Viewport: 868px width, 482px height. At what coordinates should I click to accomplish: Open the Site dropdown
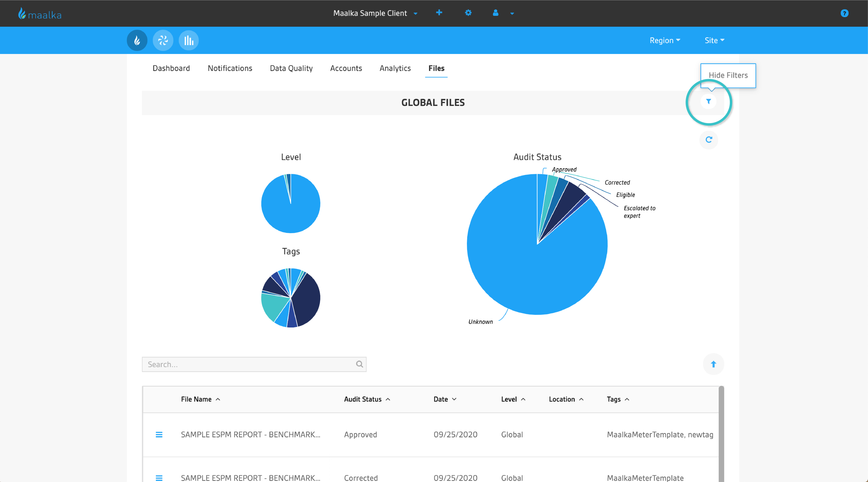pyautogui.click(x=714, y=40)
